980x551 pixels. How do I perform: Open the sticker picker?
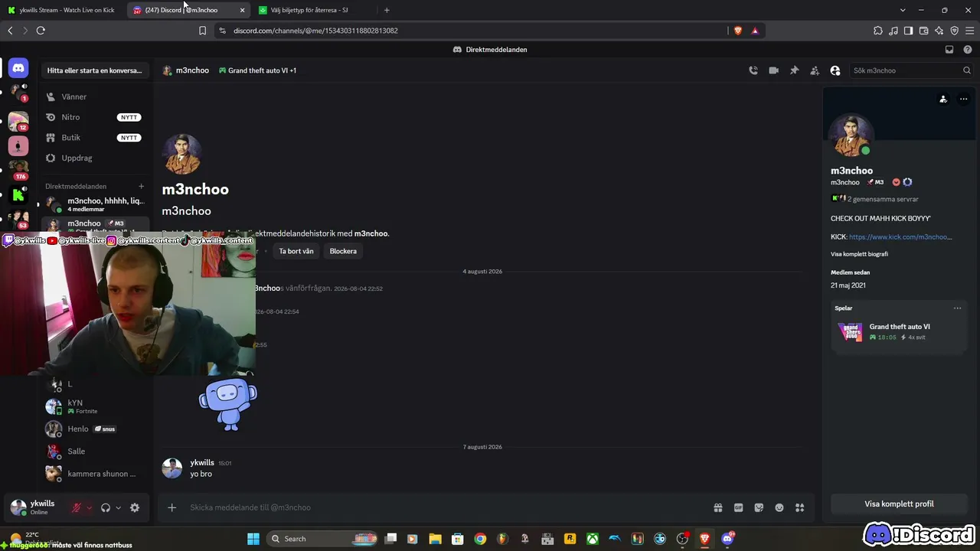coord(759,507)
